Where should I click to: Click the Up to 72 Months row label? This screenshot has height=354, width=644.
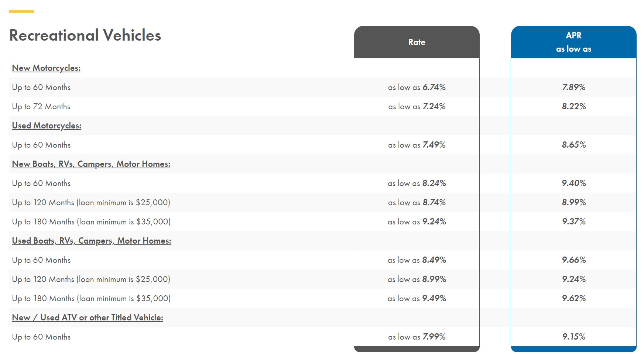click(41, 107)
